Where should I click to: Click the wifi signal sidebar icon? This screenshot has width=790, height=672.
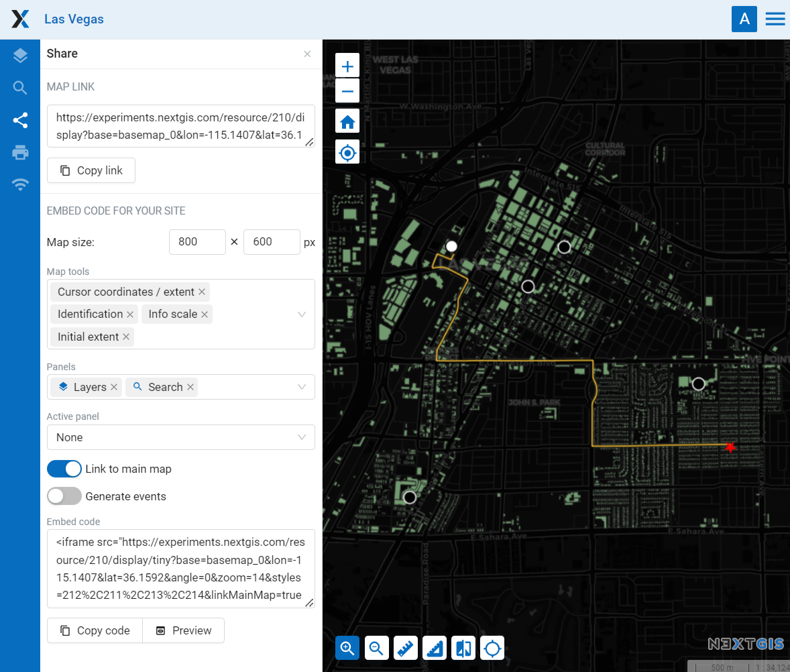[x=20, y=184]
